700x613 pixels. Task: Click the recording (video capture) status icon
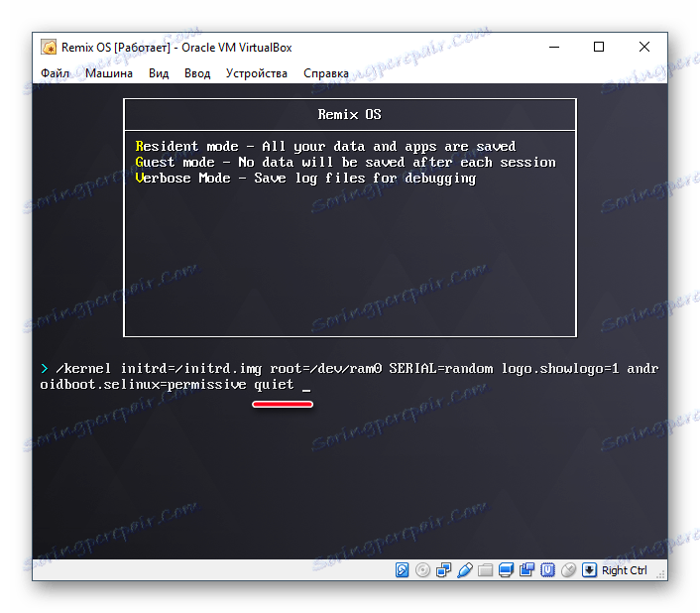(526, 569)
